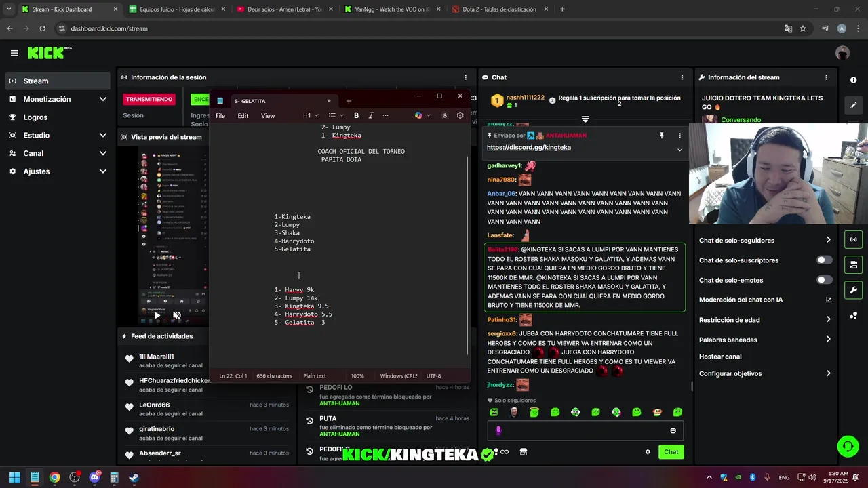Screen dimensions: 868x488
Task: Open Steam from the taskbar
Action: [134, 477]
